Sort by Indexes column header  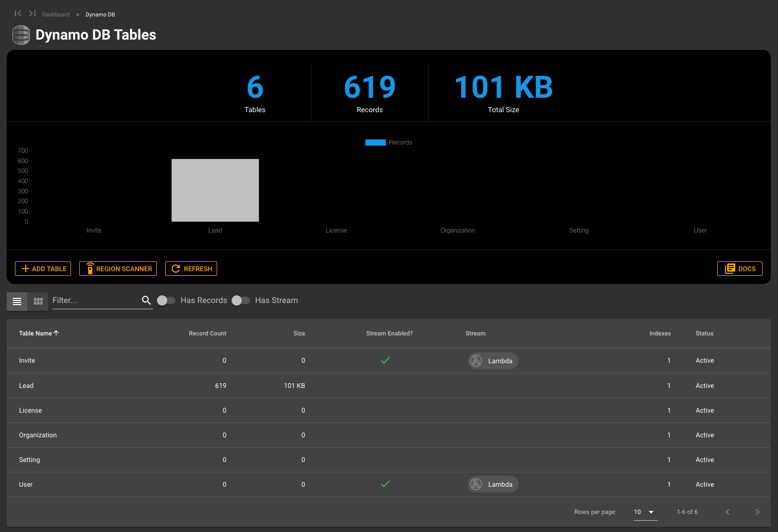(660, 333)
